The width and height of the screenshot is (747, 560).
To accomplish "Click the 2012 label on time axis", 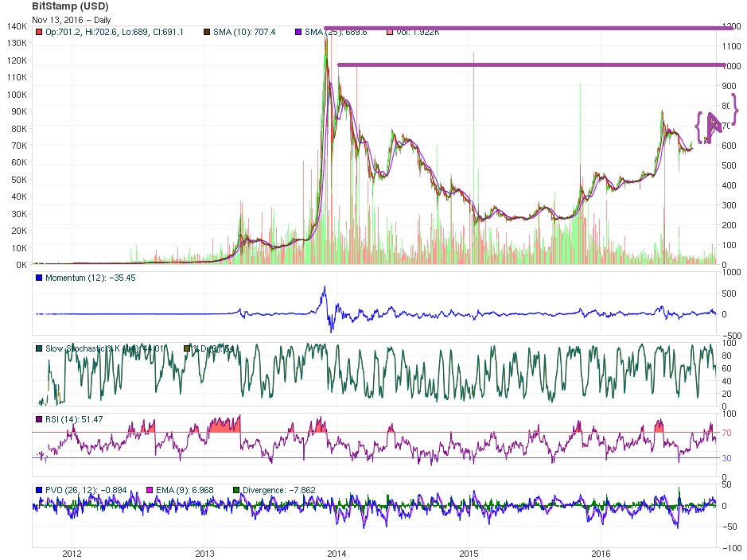I will [x=72, y=554].
